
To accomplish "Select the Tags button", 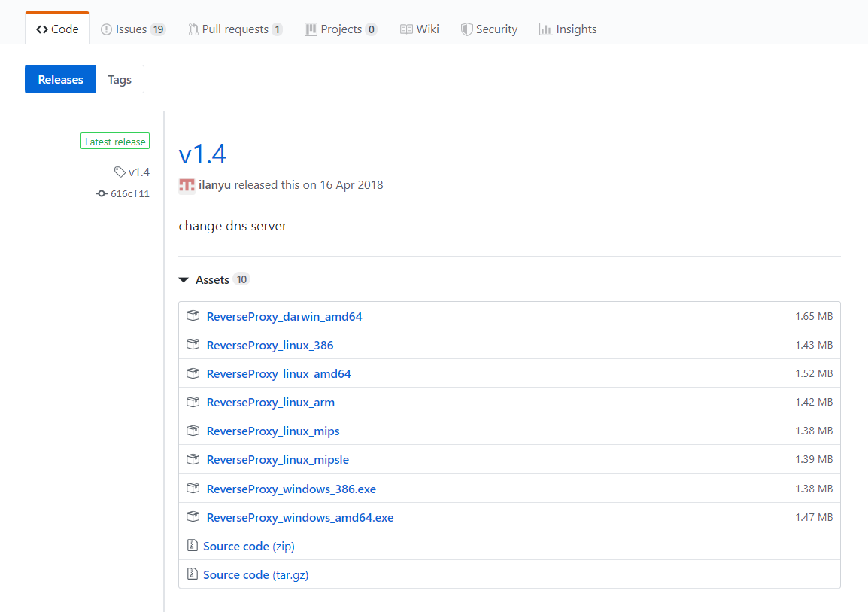I will click(120, 79).
